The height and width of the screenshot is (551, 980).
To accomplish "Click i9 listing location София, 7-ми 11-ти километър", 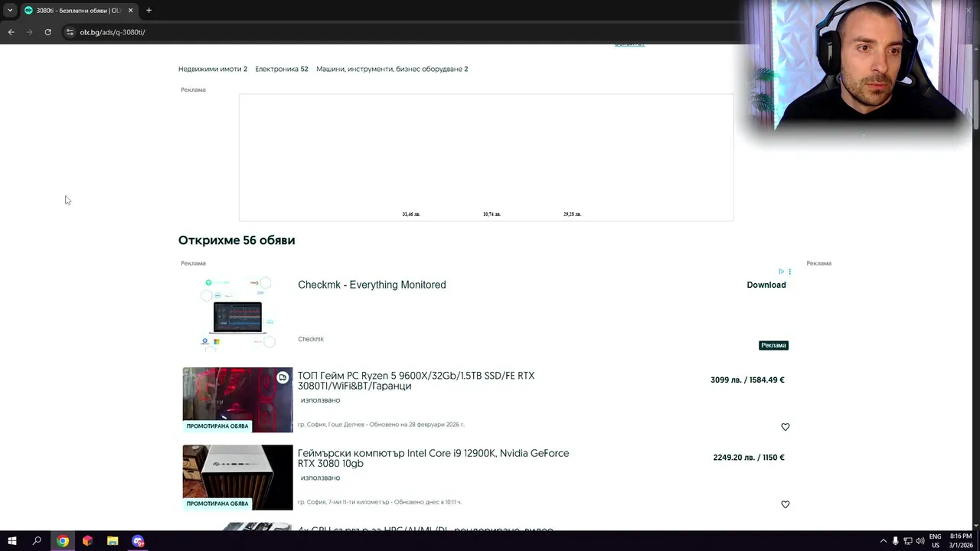I will (343, 502).
